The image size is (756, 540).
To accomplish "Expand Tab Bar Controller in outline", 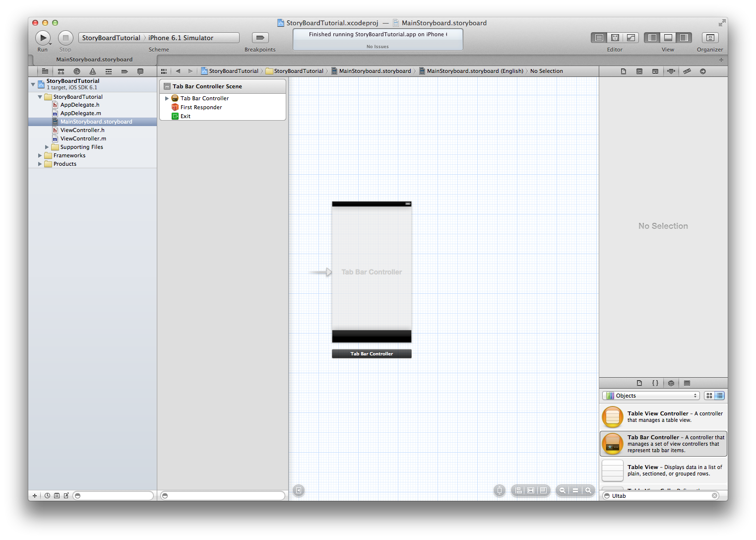I will 167,98.
